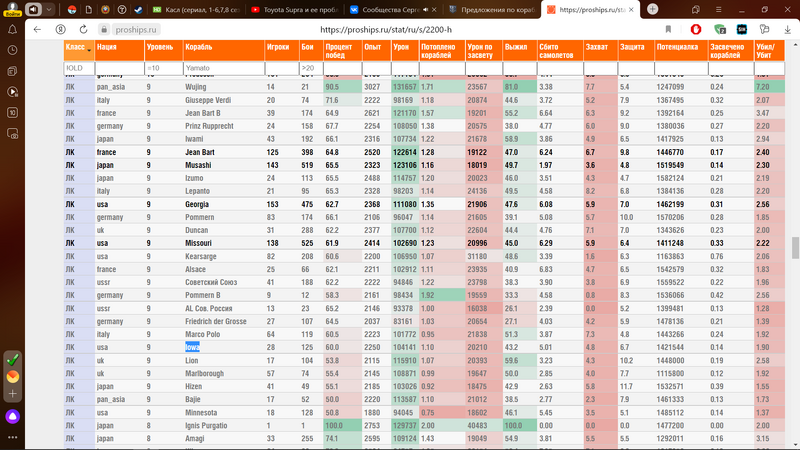This screenshot has width=800, height=450.
Task: Sort by the Потенциалка column header
Action: [x=681, y=51]
